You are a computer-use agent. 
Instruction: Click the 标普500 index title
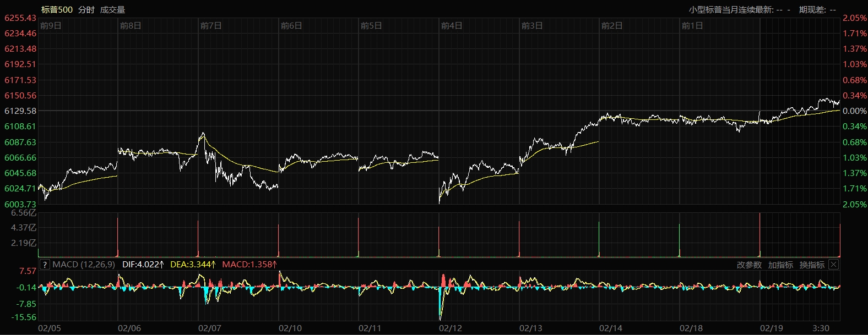click(57, 9)
